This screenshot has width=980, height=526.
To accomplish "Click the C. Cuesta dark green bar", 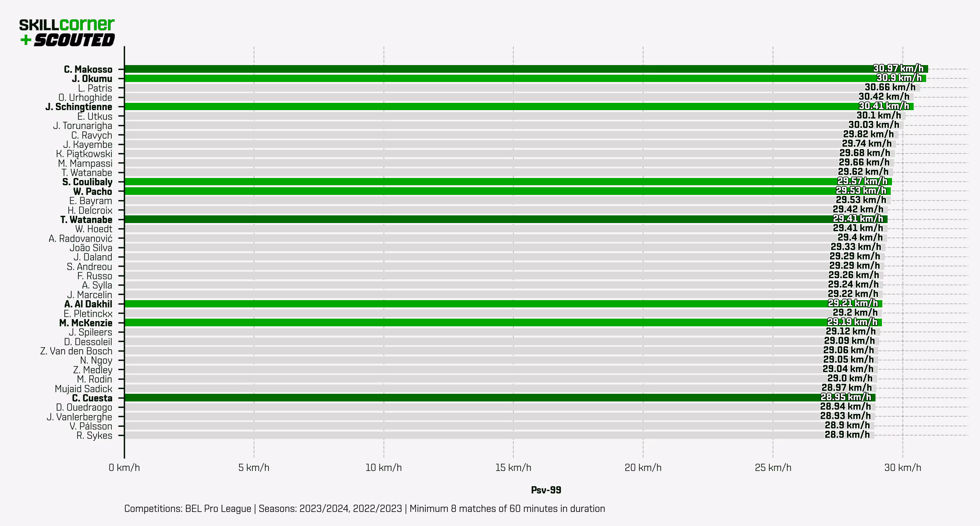I will [x=482, y=398].
